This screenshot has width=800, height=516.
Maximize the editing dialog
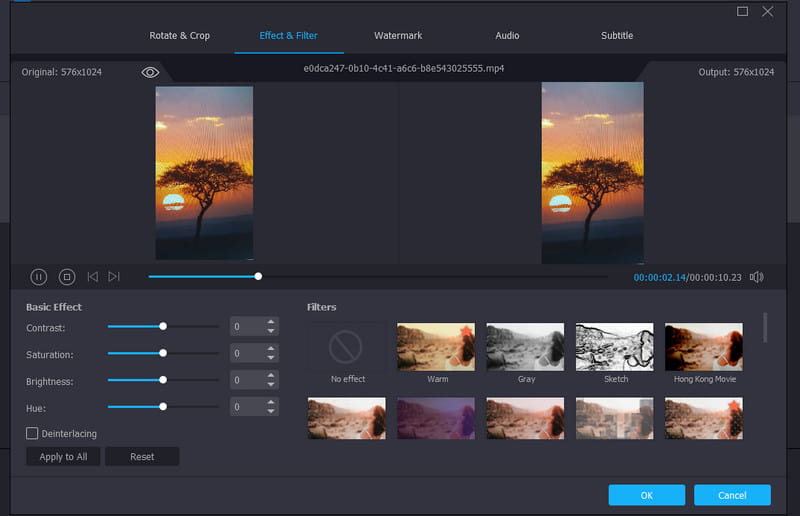[742, 11]
